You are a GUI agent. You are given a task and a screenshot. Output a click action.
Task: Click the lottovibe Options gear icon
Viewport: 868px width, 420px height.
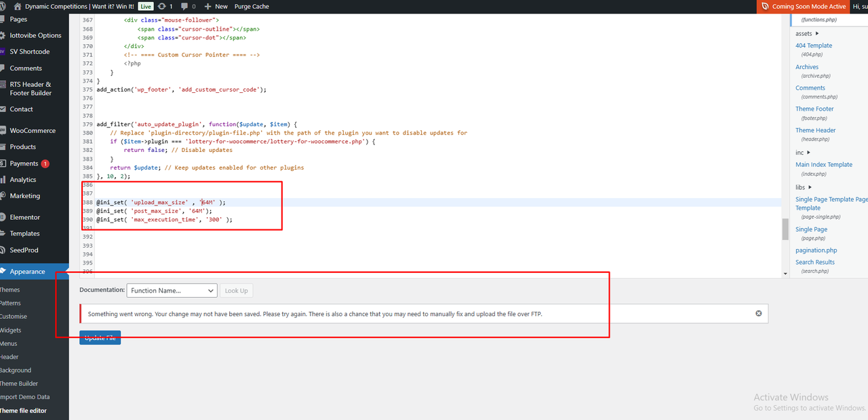point(2,35)
